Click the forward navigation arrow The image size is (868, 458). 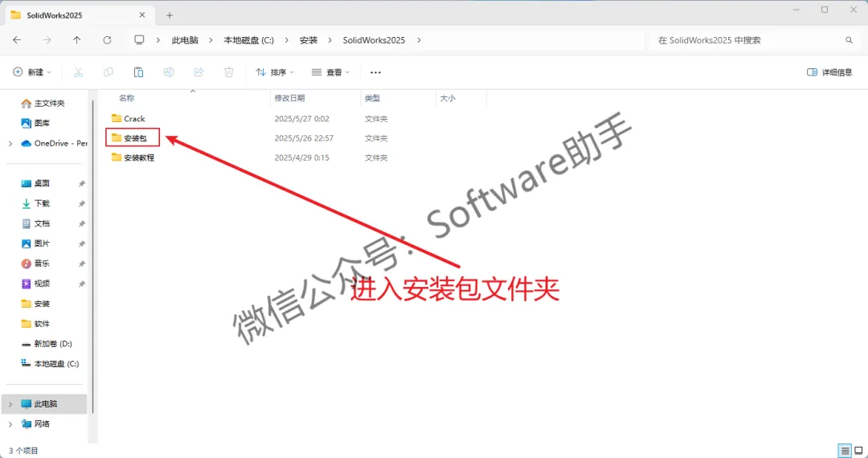(x=47, y=40)
